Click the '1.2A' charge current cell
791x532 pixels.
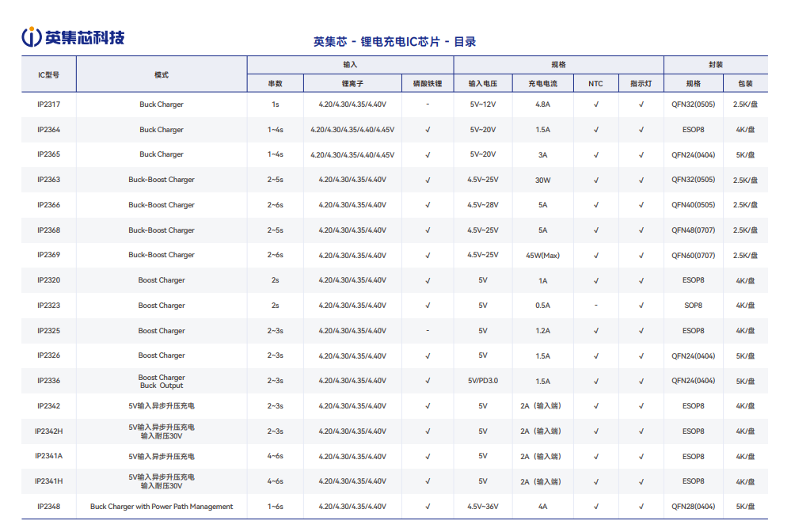[543, 331]
